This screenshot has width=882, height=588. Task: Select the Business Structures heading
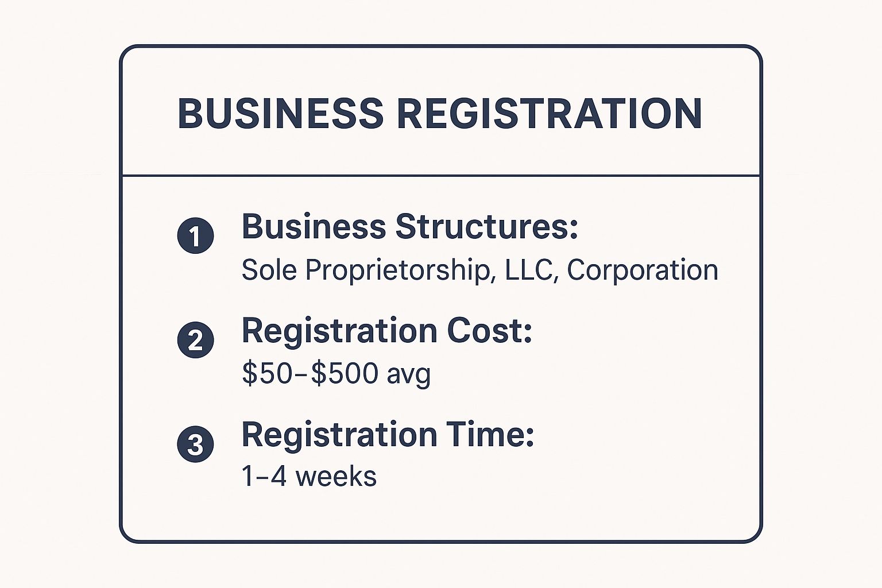[x=409, y=227]
